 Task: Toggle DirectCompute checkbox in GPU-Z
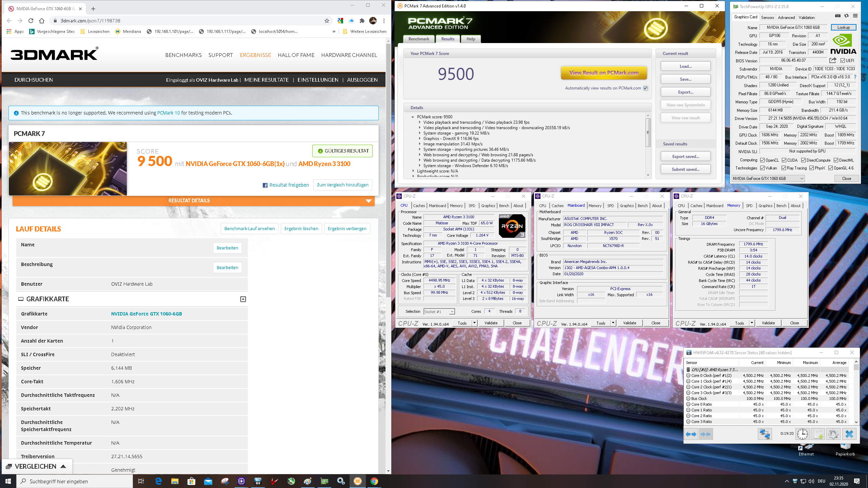tap(803, 160)
